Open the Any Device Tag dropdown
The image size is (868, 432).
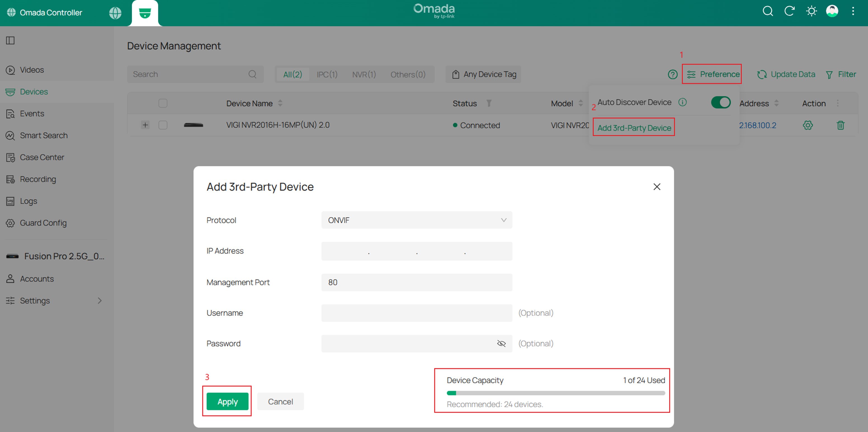[483, 74]
